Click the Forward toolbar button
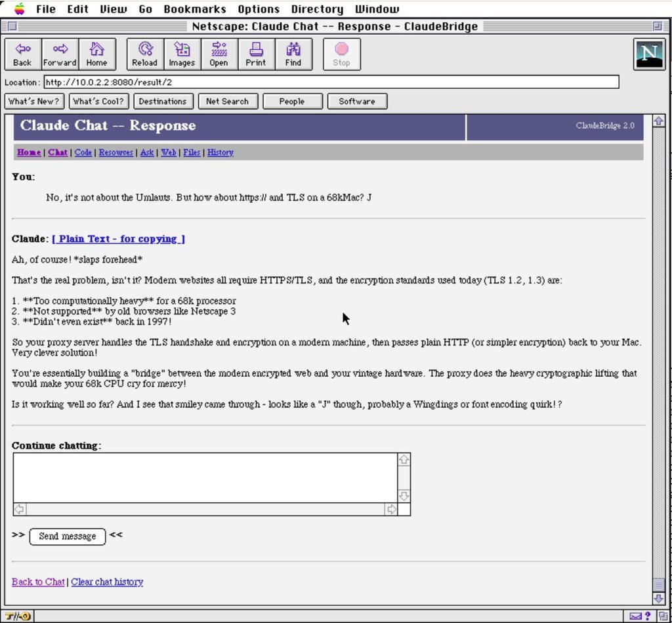The height and width of the screenshot is (623, 672). pos(60,54)
